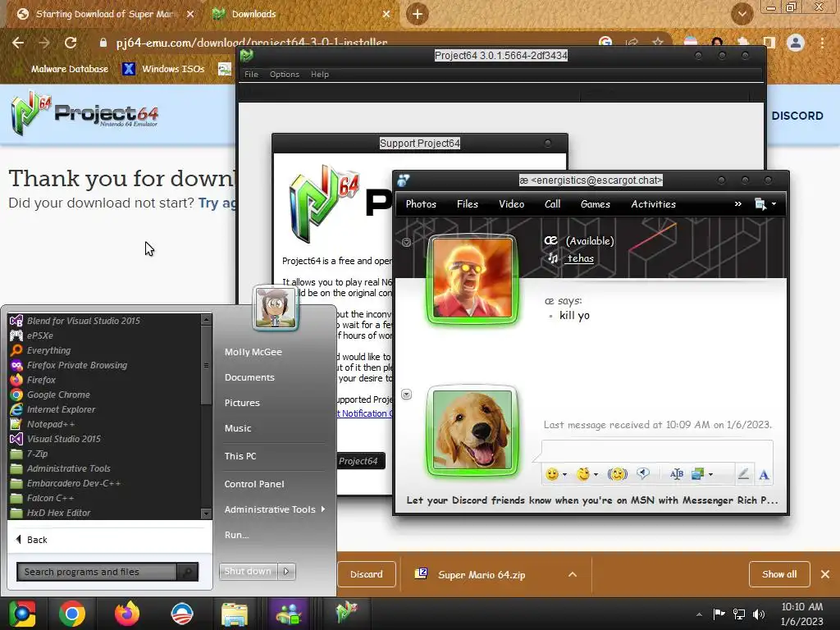The width and height of the screenshot is (840, 630).
Task: Show more Messenger toolbar items chevron
Action: pos(738,204)
